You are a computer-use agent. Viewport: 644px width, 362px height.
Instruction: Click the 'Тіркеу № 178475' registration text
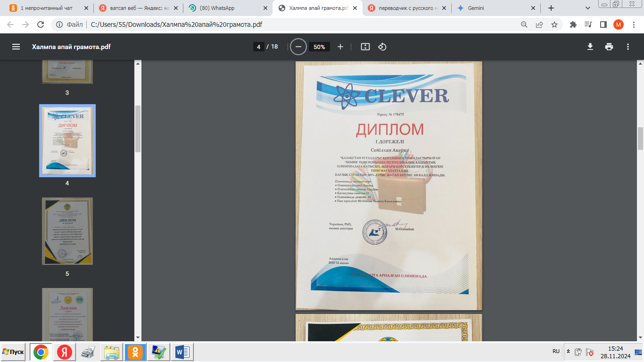click(x=390, y=115)
